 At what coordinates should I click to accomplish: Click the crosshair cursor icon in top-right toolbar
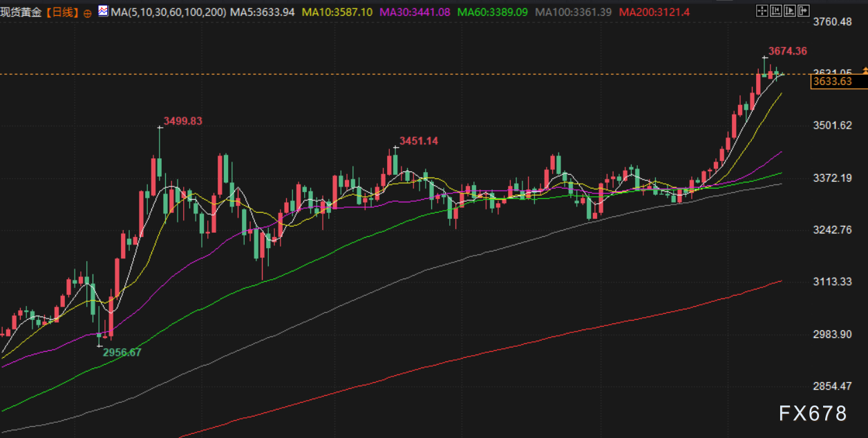(x=762, y=10)
